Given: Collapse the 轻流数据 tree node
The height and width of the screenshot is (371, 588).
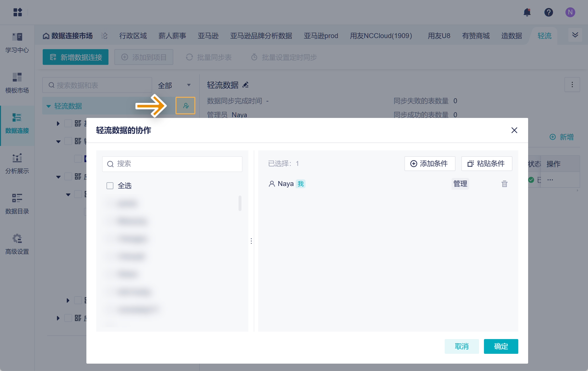Looking at the screenshot, I should pyautogui.click(x=49, y=106).
